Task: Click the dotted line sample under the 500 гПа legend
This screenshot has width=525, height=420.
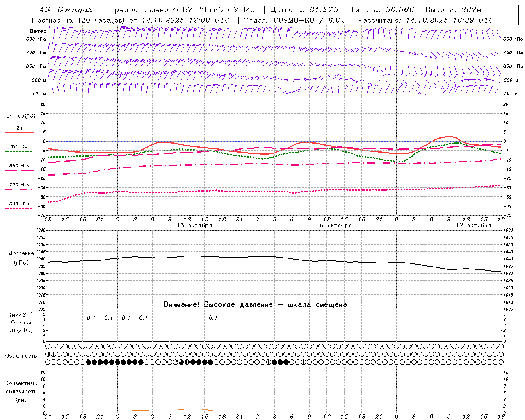Action: pos(18,209)
